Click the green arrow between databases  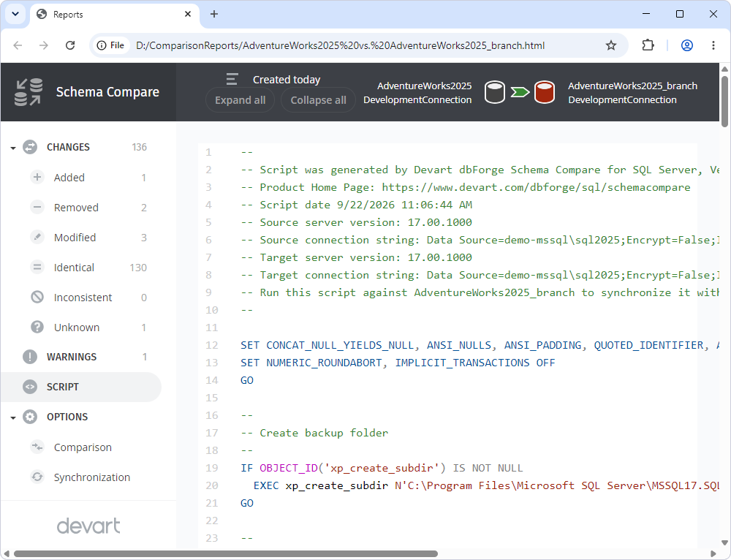520,92
